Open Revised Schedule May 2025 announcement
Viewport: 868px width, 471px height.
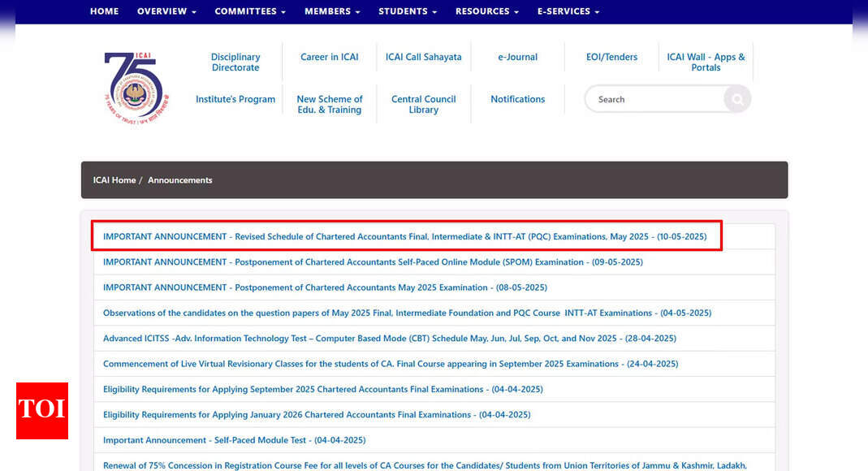pos(404,236)
